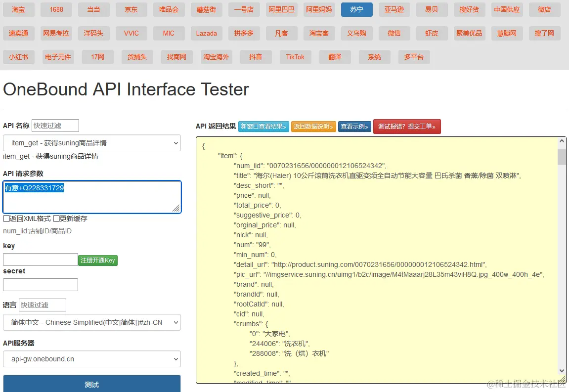Click the result panel scrollbar thumb
The height and width of the screenshot is (392, 569).
click(562, 157)
